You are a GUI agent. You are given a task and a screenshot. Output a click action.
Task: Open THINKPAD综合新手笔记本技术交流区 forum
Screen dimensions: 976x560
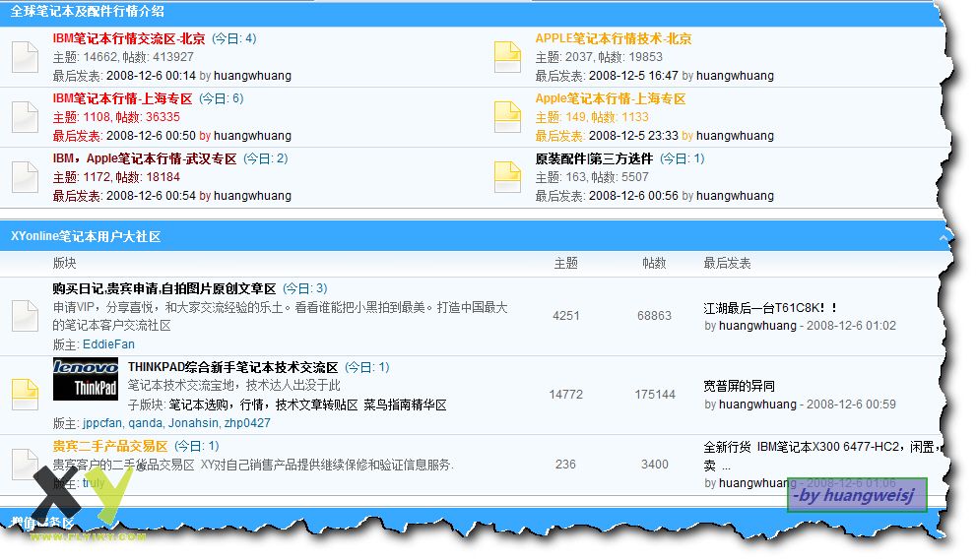point(232,367)
